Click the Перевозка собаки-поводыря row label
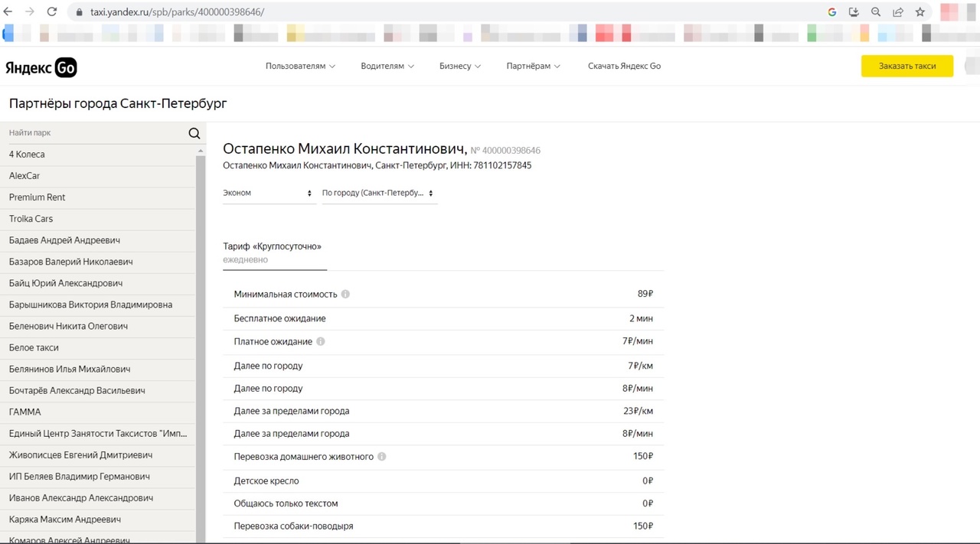 pyautogui.click(x=293, y=526)
